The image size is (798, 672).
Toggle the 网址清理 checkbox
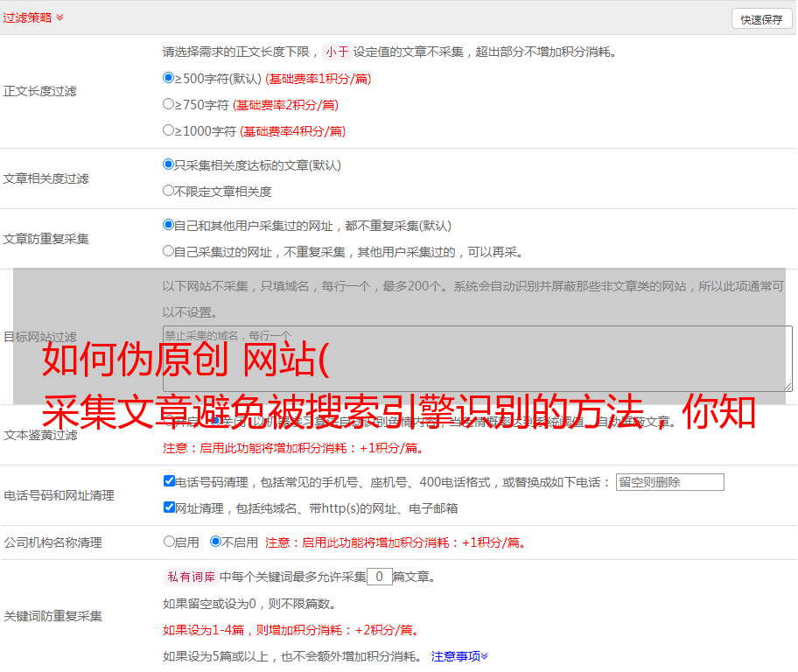169,507
